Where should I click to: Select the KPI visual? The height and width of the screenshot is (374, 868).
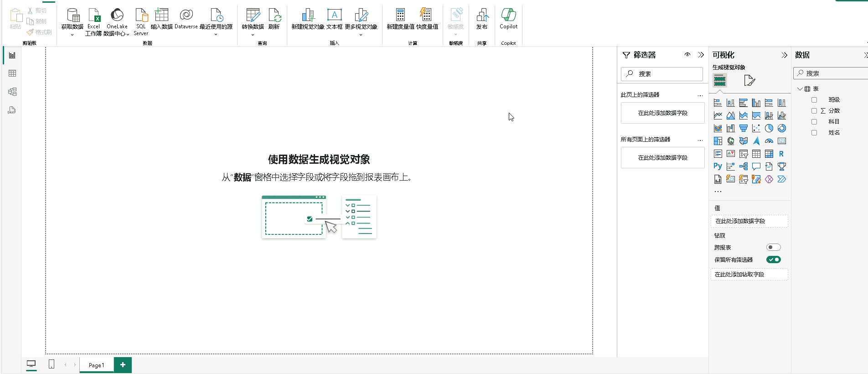point(731,154)
